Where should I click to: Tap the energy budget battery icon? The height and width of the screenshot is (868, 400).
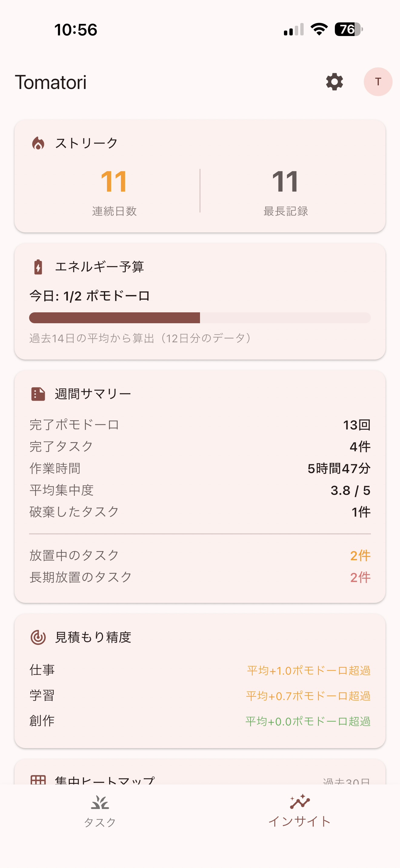tap(38, 267)
